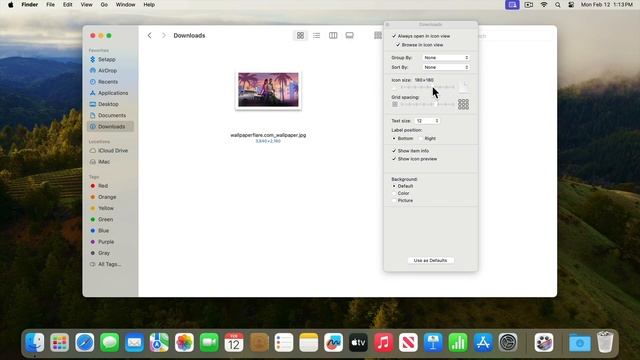
Task: Open the View menu
Action: pyautogui.click(x=86, y=5)
